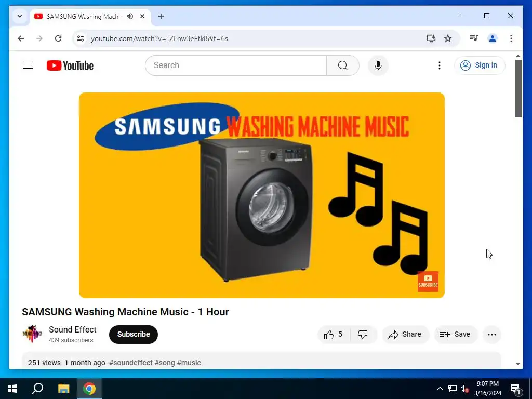Mute the tab via its speaker icon
The width and height of the screenshot is (532, 399).
point(130,16)
